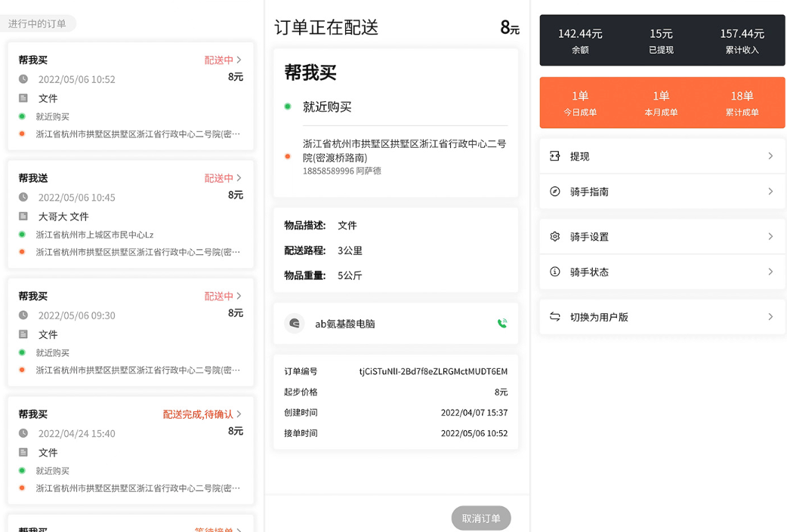Viewport: 787px width, 532px height.
Task: Tap the green phone call icon
Action: click(x=502, y=322)
